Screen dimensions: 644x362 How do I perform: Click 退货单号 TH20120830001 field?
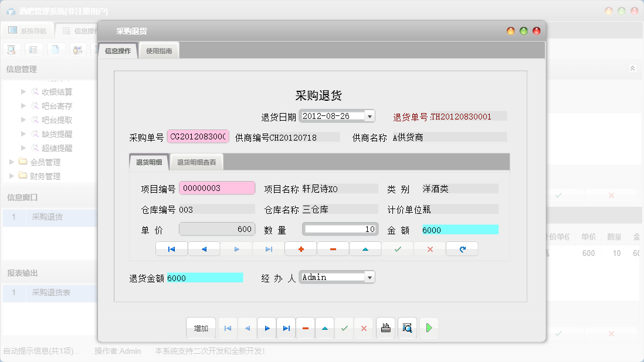pyautogui.click(x=468, y=117)
